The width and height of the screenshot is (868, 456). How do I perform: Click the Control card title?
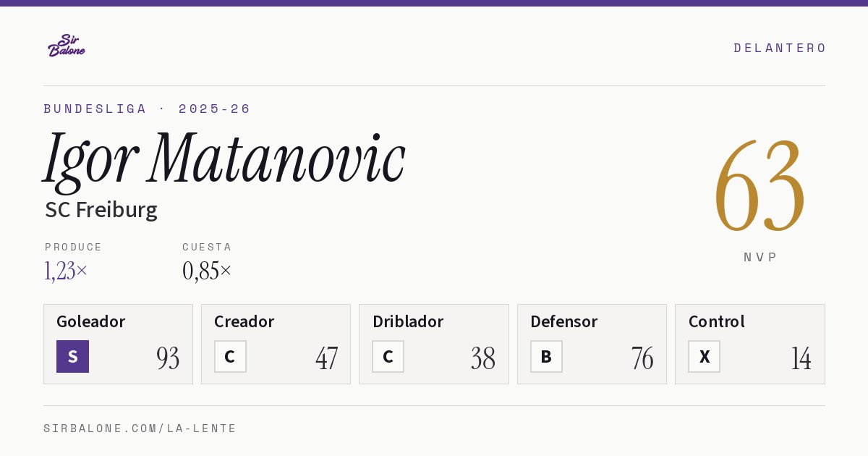[717, 321]
